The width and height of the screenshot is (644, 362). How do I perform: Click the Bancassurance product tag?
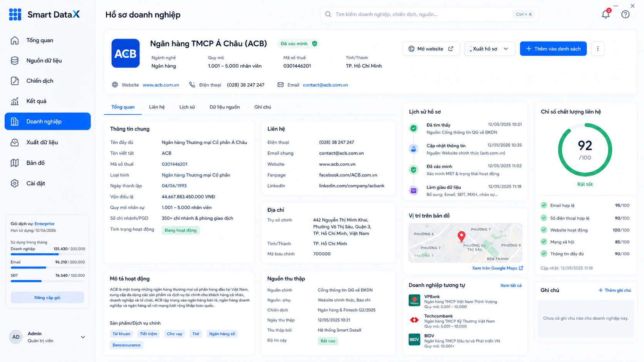click(x=126, y=345)
